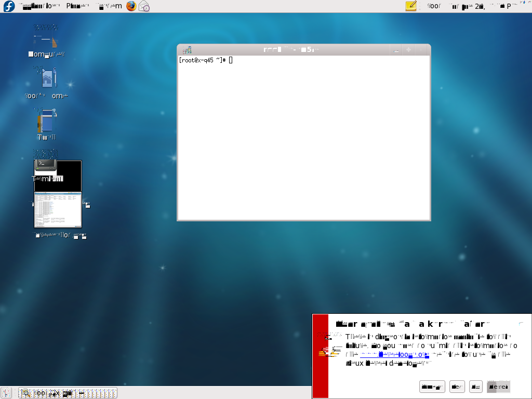Click the terminal window's title bar icon
532x399 pixels.
point(187,50)
